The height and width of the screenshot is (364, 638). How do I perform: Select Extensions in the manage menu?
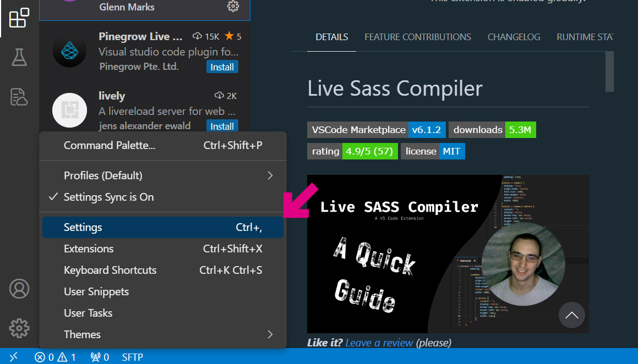click(163, 249)
